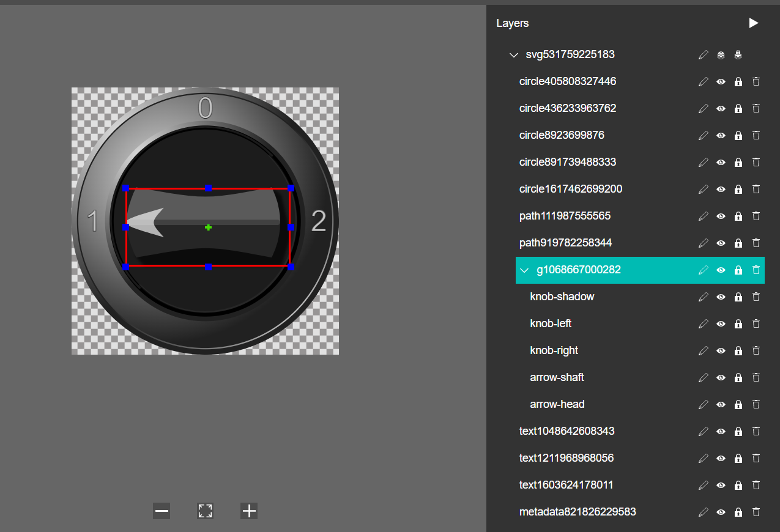Click fit-to-screen icon below the canvas

click(205, 511)
